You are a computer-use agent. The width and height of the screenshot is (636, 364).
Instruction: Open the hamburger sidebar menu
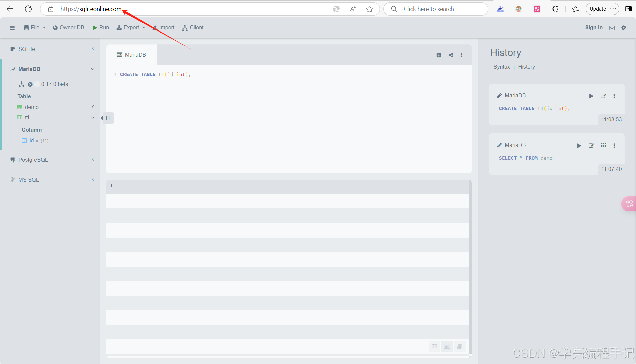pos(12,28)
